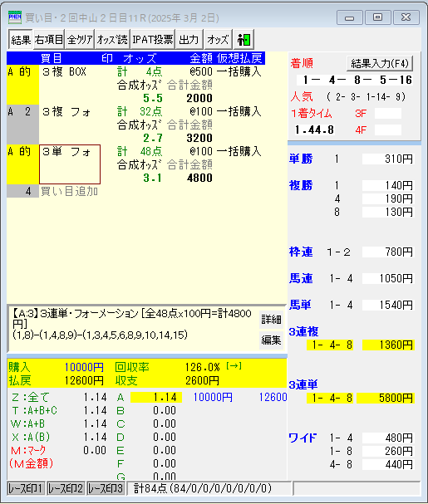Switch to the レース印2 tab
This screenshot has width=428, height=504.
point(66,488)
